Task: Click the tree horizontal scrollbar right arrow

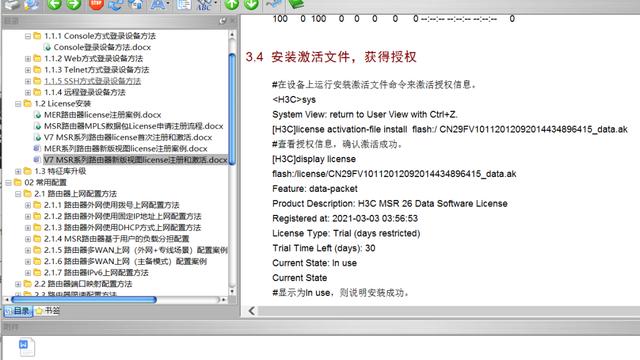Action: 223,300
